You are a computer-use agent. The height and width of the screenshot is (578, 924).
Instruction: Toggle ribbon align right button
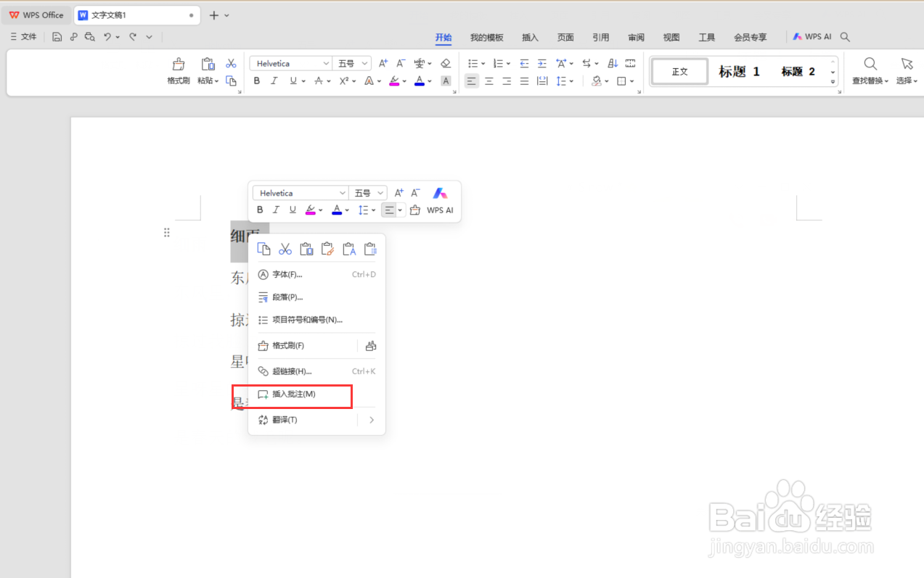coord(507,81)
